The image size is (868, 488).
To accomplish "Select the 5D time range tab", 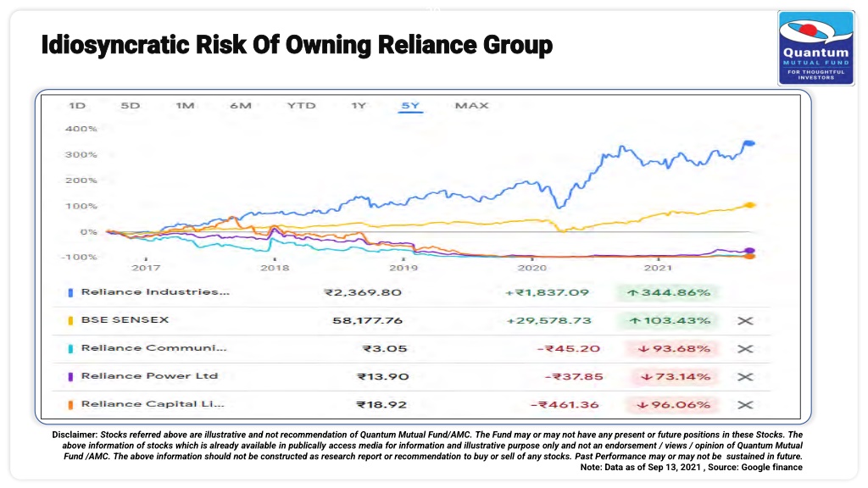I will click(x=131, y=106).
